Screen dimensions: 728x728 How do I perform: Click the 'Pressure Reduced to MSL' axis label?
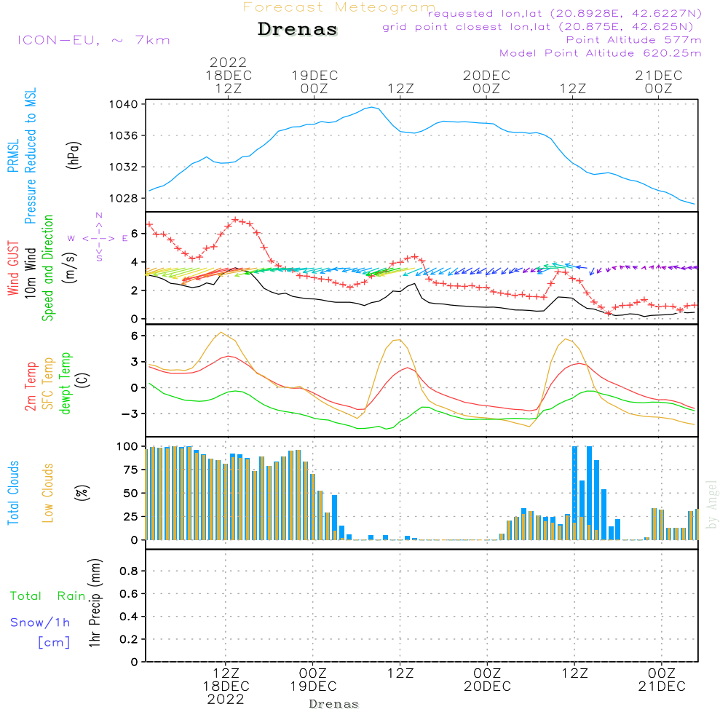coord(30,156)
